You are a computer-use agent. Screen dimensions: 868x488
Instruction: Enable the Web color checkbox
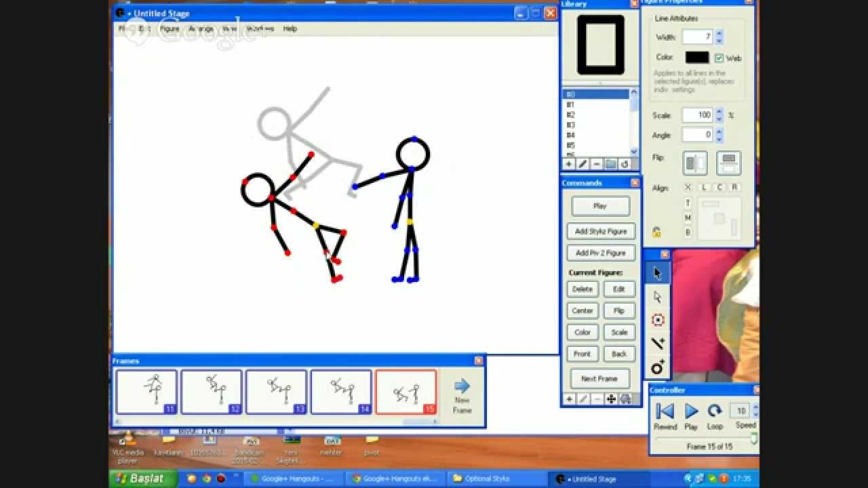click(x=719, y=58)
